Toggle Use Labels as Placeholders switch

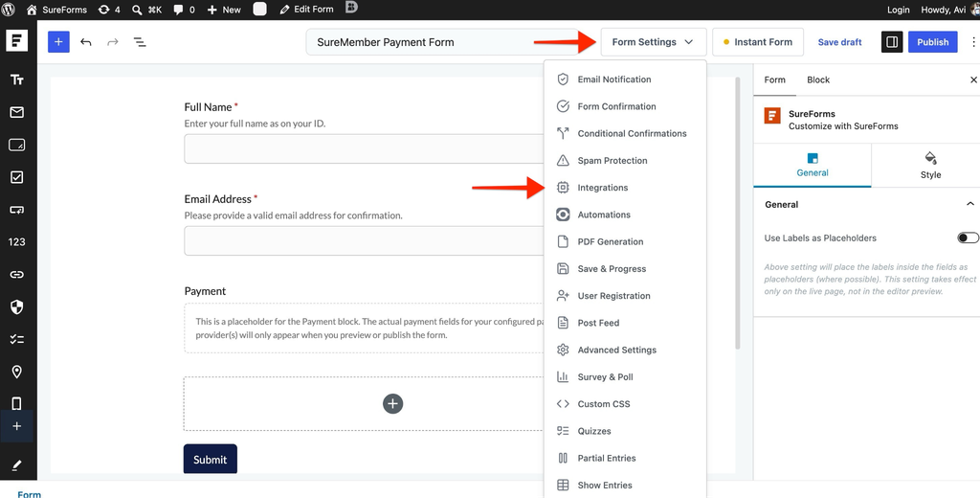pyautogui.click(x=968, y=238)
